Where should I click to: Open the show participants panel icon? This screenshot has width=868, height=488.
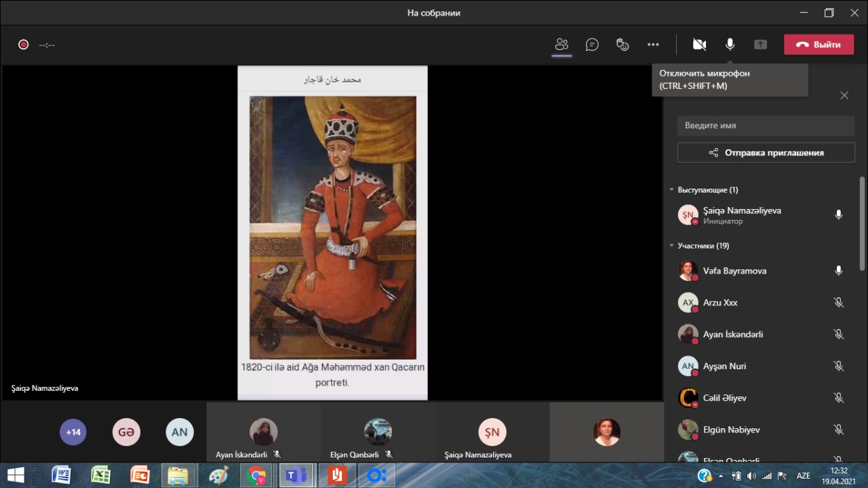click(561, 45)
